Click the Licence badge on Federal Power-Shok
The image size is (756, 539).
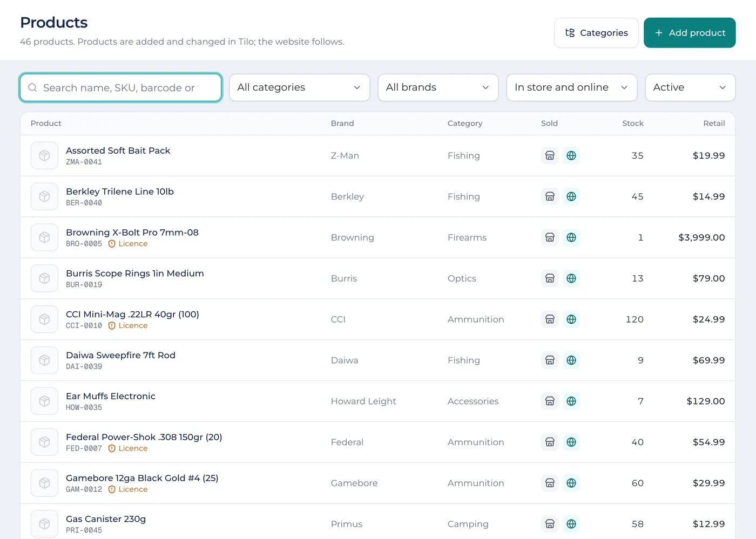pos(128,448)
